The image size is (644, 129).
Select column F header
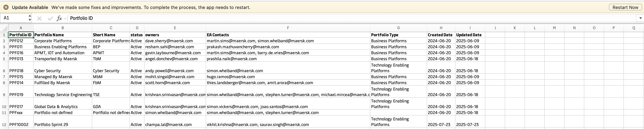[x=288, y=28]
